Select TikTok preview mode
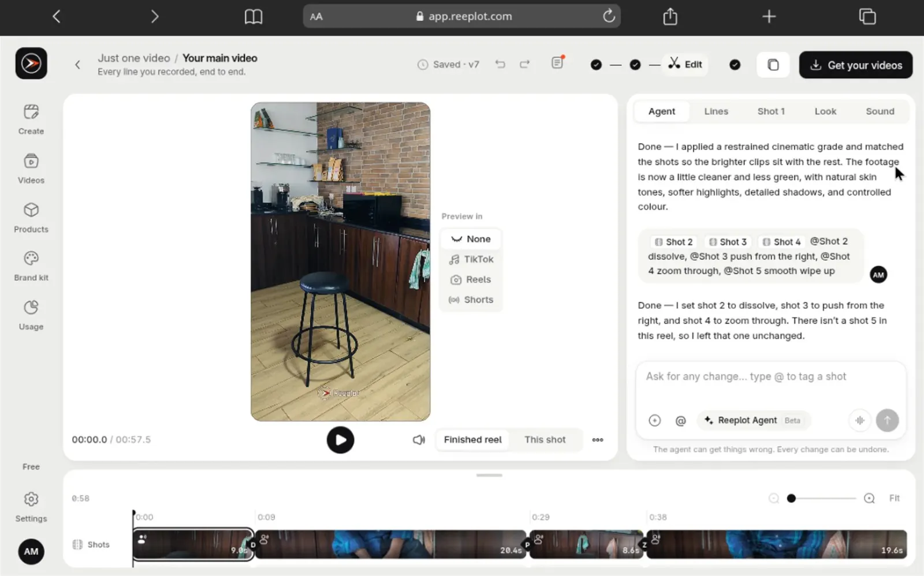924x576 pixels. (471, 259)
